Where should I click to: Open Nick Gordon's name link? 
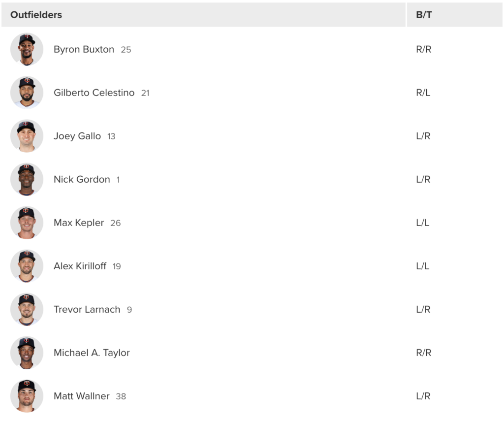click(x=82, y=179)
